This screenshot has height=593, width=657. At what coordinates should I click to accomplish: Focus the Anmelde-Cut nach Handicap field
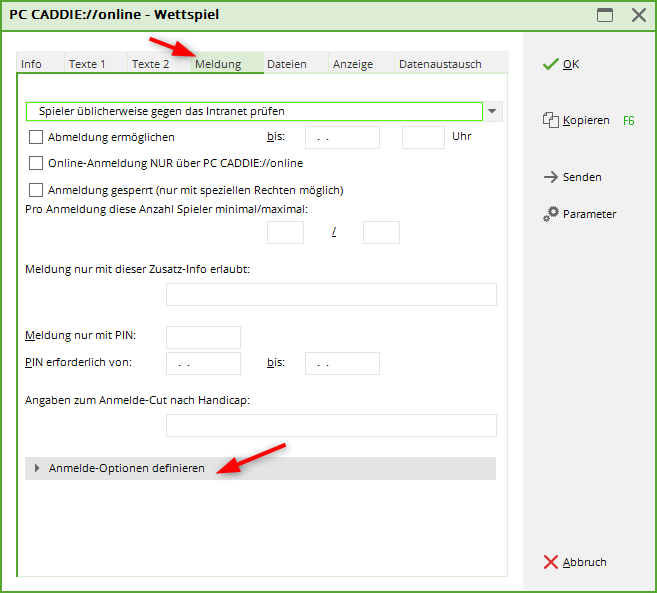point(331,426)
